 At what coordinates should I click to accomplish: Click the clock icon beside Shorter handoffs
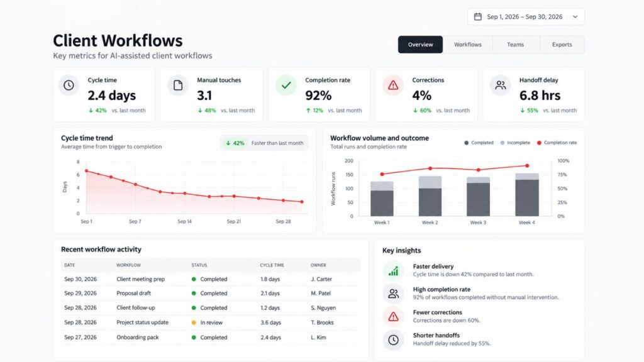click(x=394, y=340)
